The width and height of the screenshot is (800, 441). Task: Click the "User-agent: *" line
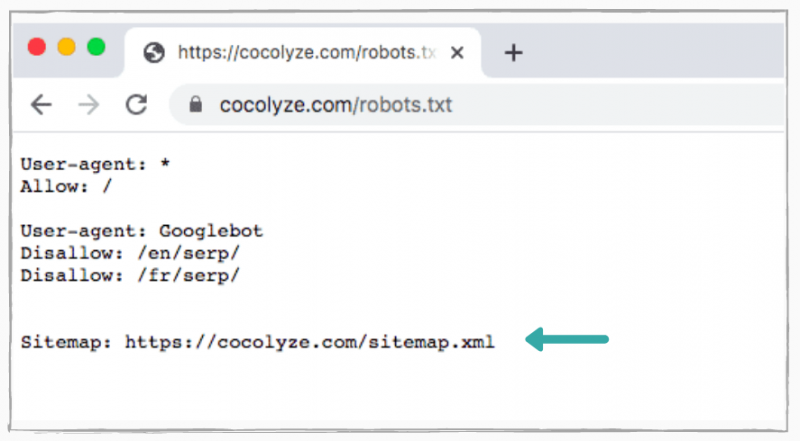pos(95,164)
